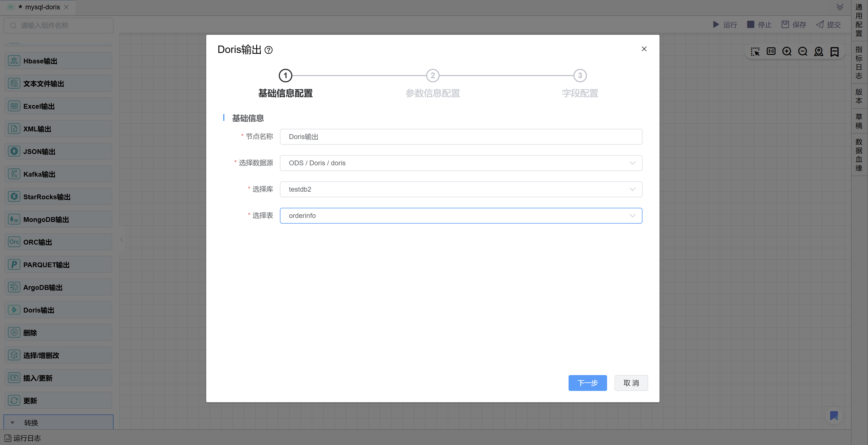
Task: Click the bookmark icon in canvas toolbar
Action: click(835, 52)
